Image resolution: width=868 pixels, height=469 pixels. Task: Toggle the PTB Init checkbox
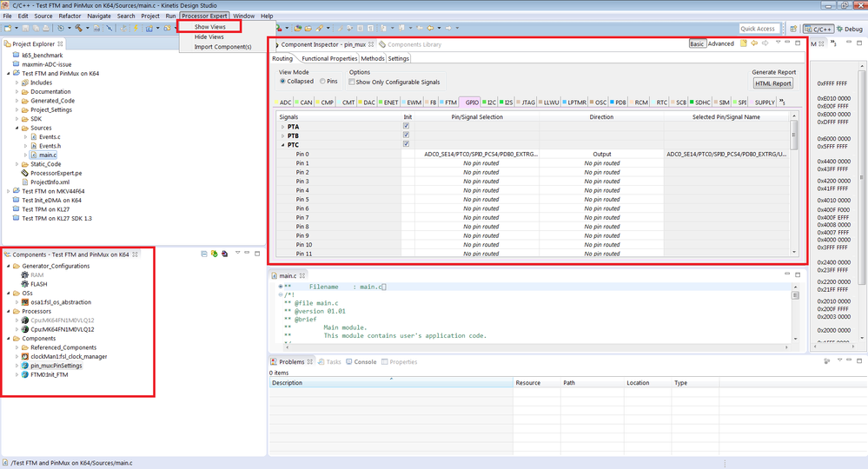point(407,135)
